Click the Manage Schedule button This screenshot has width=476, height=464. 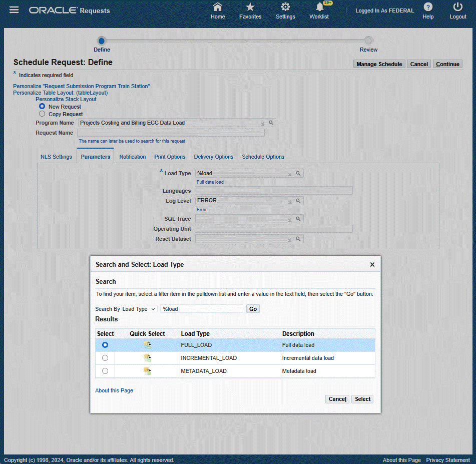379,64
